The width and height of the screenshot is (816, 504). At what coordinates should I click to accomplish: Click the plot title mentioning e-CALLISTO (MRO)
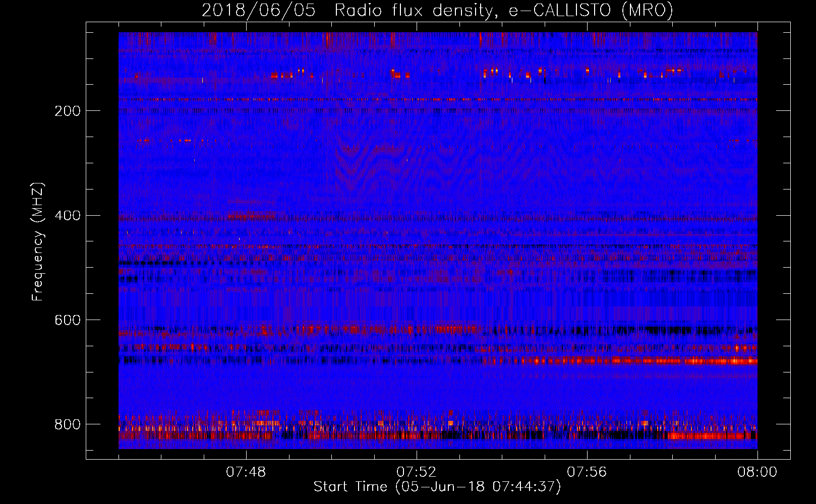coord(437,11)
